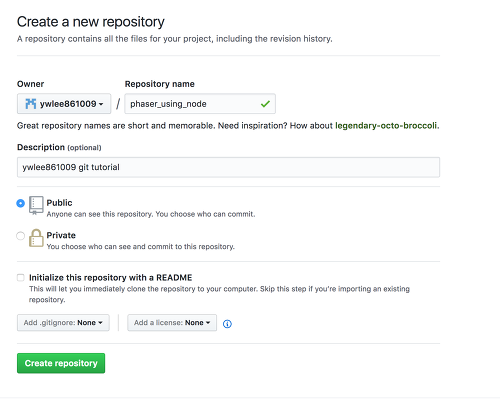Click the Create repository button

click(x=61, y=363)
